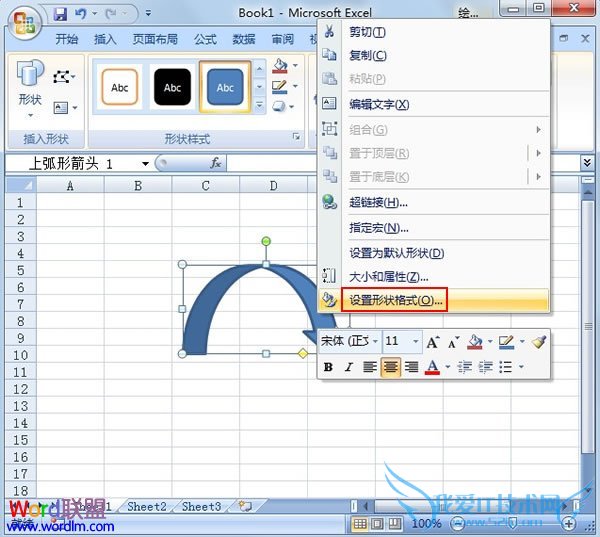This screenshot has height=537, width=600.
Task: Open the Shapes gallery
Action: (x=30, y=87)
